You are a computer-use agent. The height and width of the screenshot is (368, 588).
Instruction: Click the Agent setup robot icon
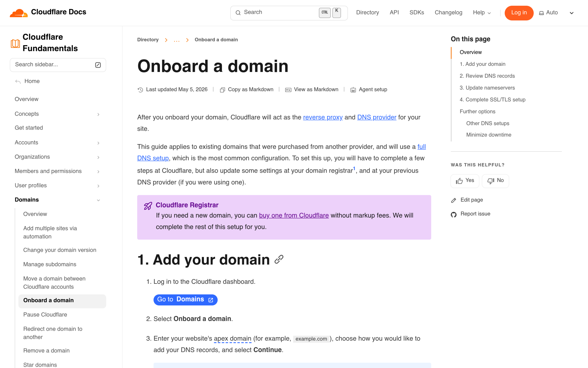(x=353, y=90)
